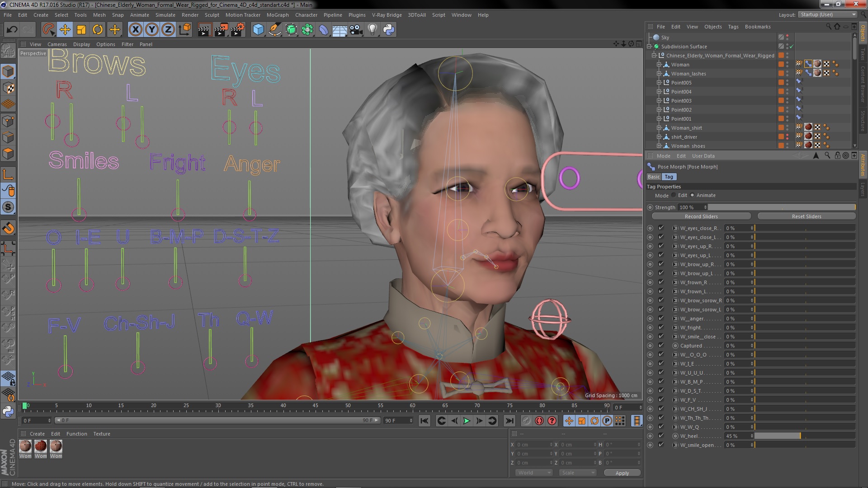
Task: Enable Texture mode in left toolbar
Action: click(8, 88)
